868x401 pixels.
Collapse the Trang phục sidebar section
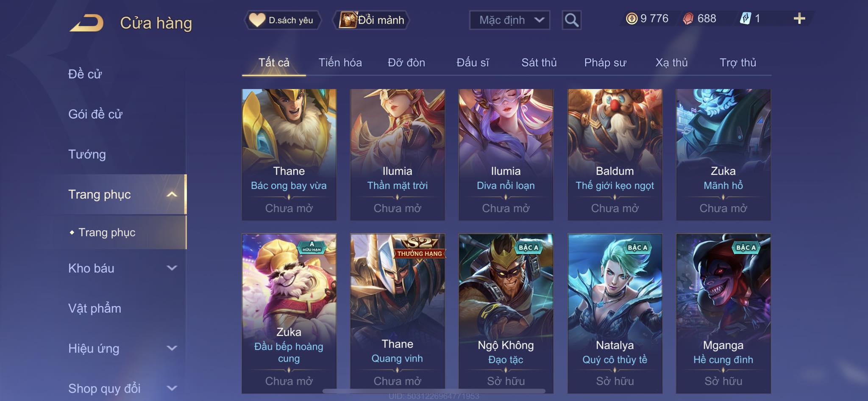tap(172, 194)
